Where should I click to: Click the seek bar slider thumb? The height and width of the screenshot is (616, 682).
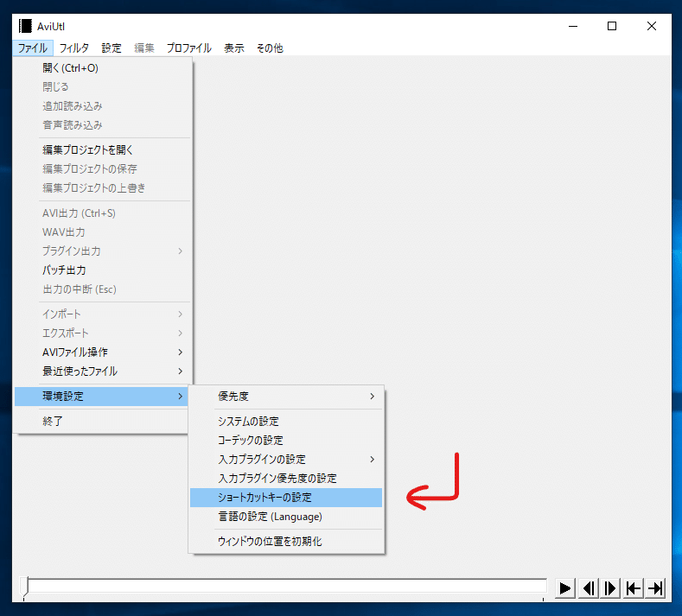tap(25, 587)
